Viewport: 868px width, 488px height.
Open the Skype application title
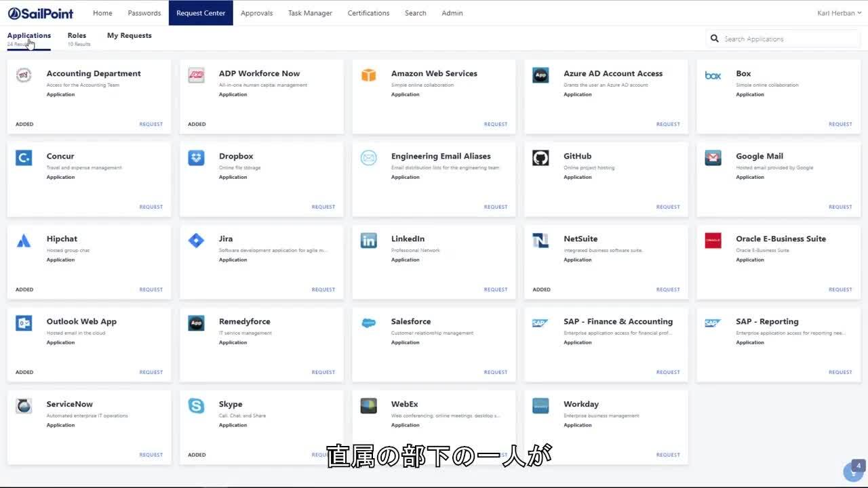point(231,404)
